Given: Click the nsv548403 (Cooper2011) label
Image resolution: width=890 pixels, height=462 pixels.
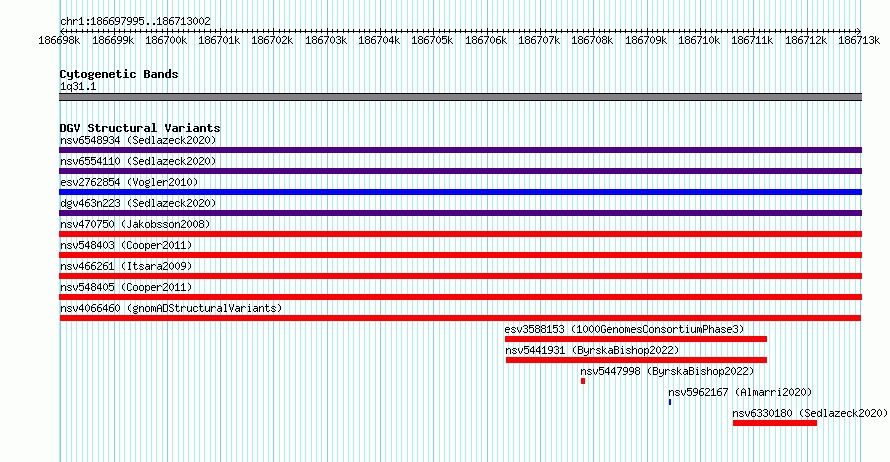Looking at the screenshot, I should [126, 245].
